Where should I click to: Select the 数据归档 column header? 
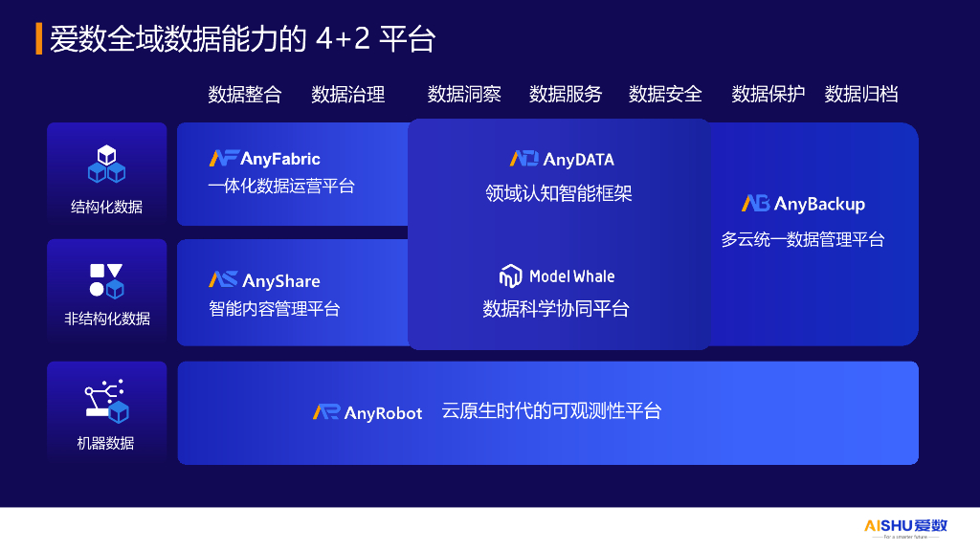861,95
